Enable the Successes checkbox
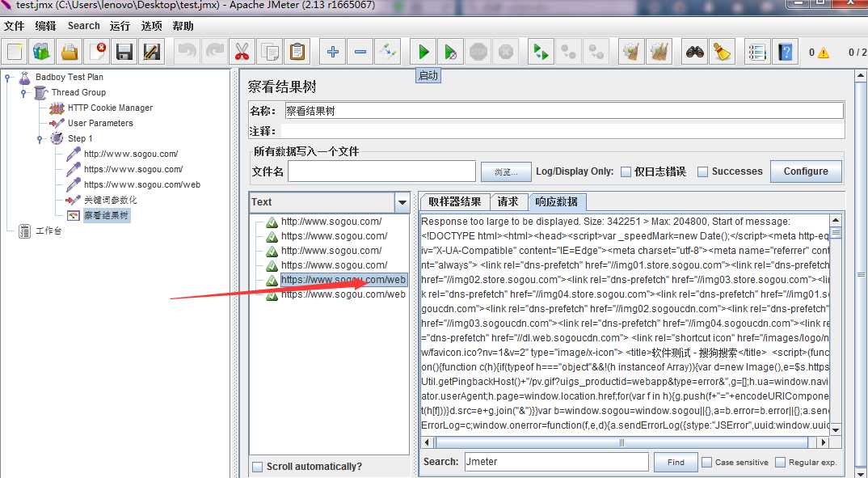 [702, 171]
